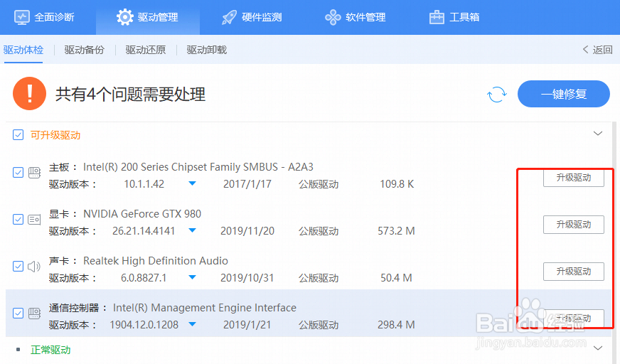The height and width of the screenshot is (364, 620).
Task: Select the 驱动还原 sub-tab
Action: pos(146,50)
